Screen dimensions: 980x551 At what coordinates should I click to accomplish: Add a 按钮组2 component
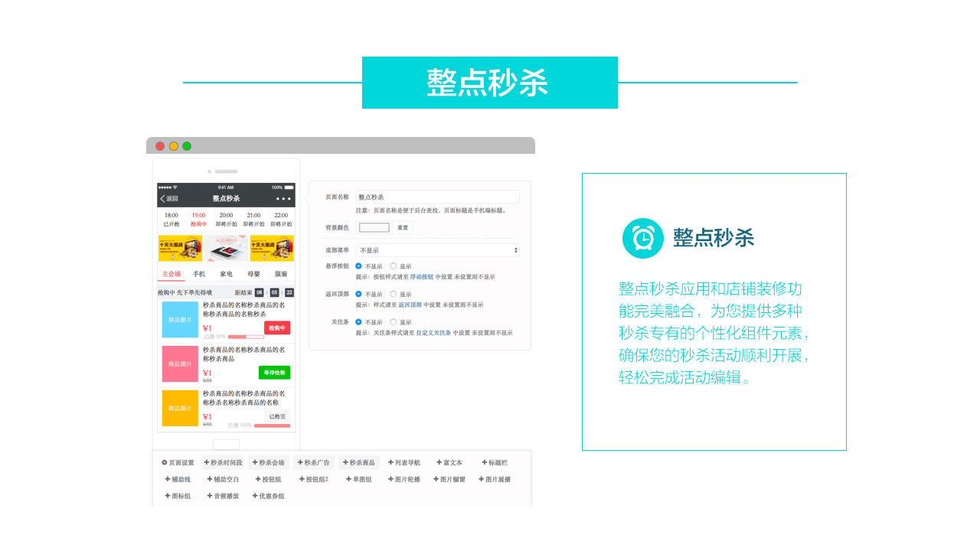(314, 480)
